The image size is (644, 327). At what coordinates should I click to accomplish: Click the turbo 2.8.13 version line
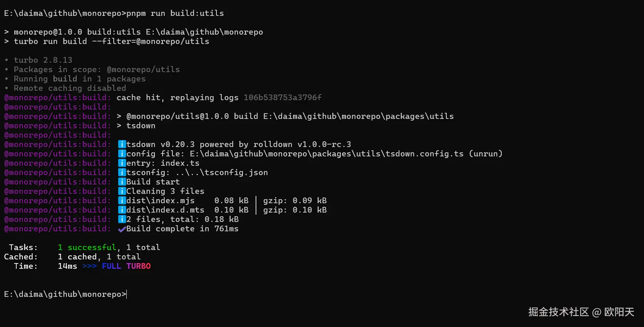[x=43, y=60]
